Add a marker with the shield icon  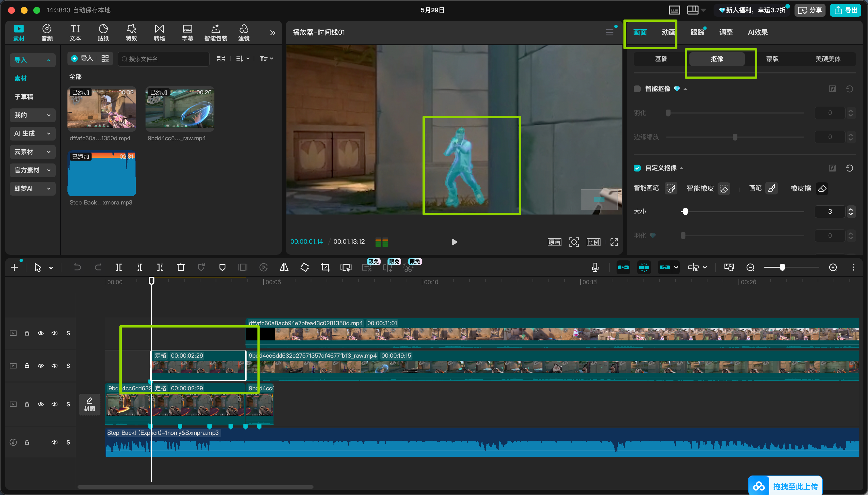[x=222, y=268]
